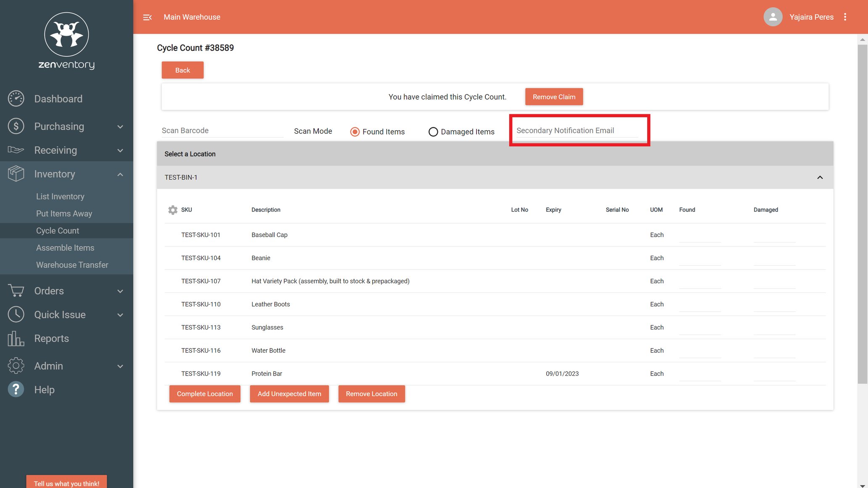
Task: Select the Found Items scan mode
Action: click(x=355, y=132)
